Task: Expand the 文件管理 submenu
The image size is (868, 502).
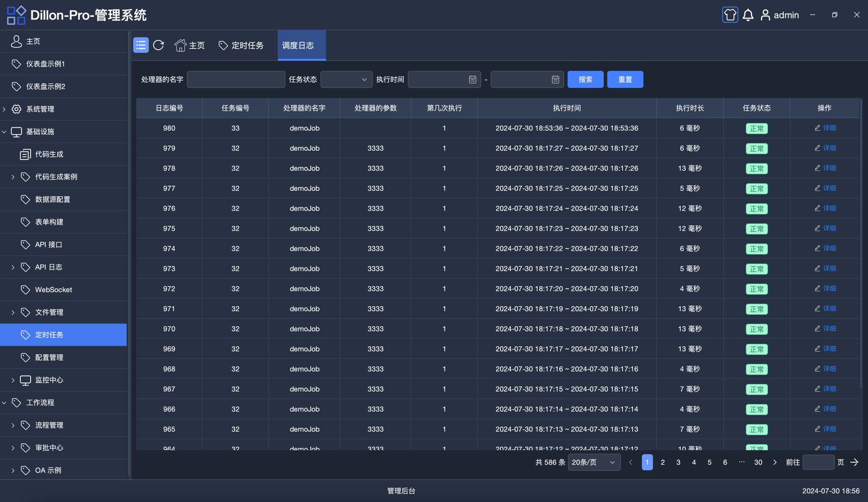Action: (63, 312)
